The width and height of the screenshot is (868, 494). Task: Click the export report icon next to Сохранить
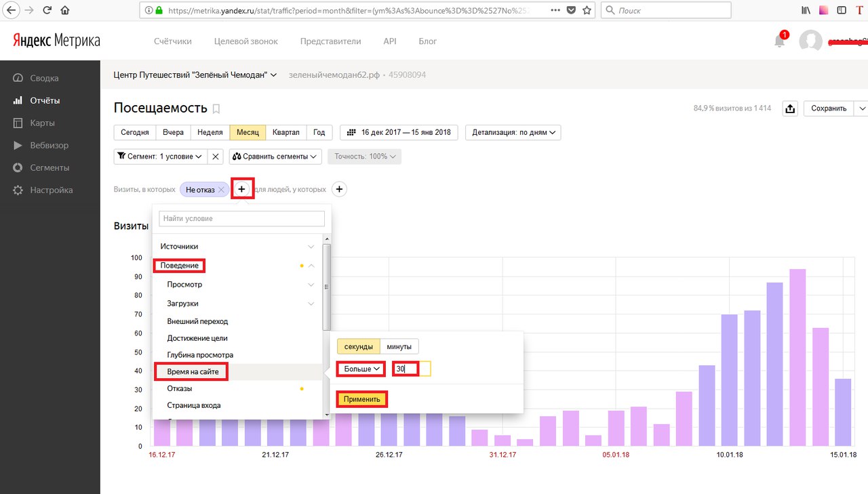coord(790,108)
